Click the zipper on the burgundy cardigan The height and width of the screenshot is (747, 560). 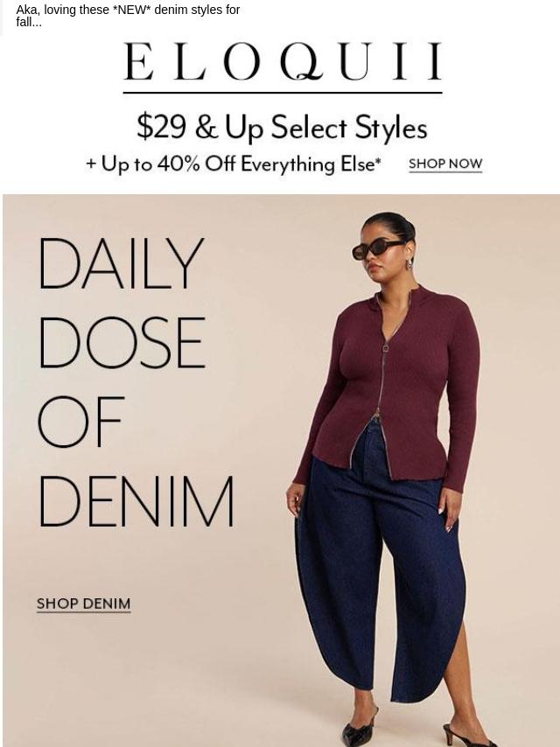383,362
